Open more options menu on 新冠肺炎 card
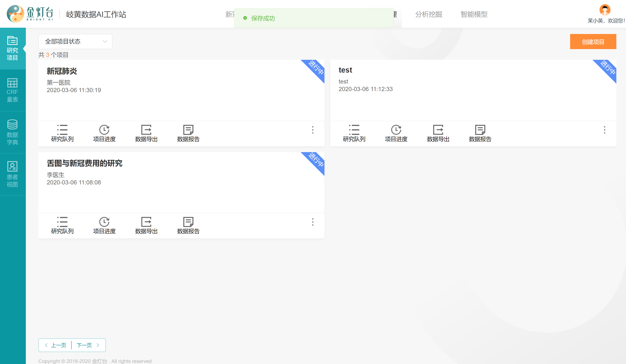The height and width of the screenshot is (364, 626). [312, 130]
